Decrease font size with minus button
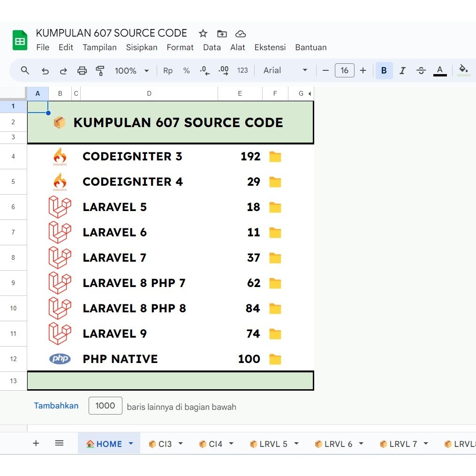Viewport: 476px width, 476px height. pos(326,70)
